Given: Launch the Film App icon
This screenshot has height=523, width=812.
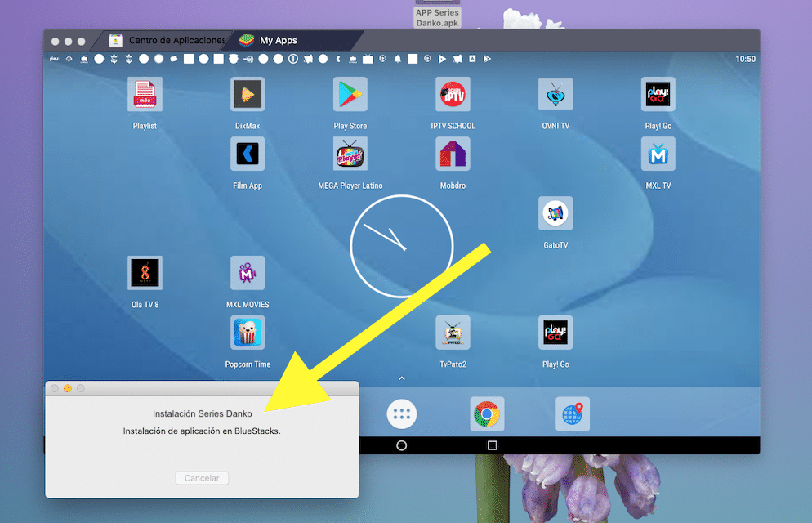Looking at the screenshot, I should 247,154.
